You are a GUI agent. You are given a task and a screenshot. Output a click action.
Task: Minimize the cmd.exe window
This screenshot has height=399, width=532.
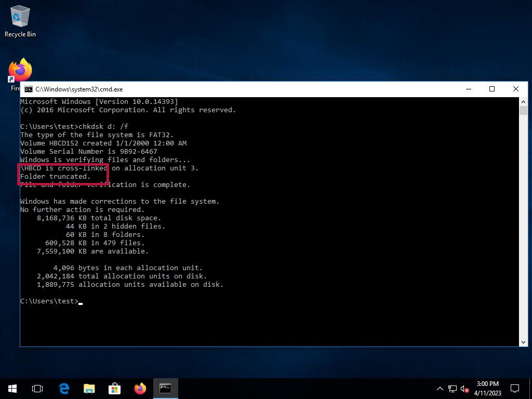(x=468, y=89)
